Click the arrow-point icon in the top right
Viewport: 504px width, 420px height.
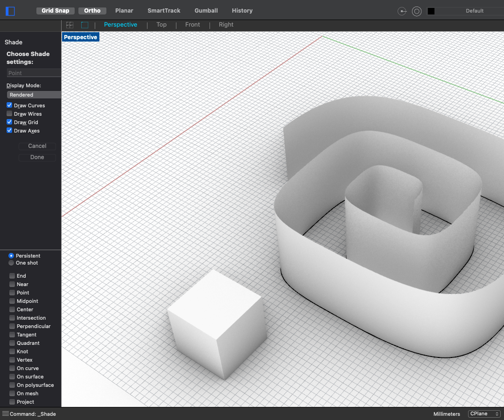click(x=402, y=11)
